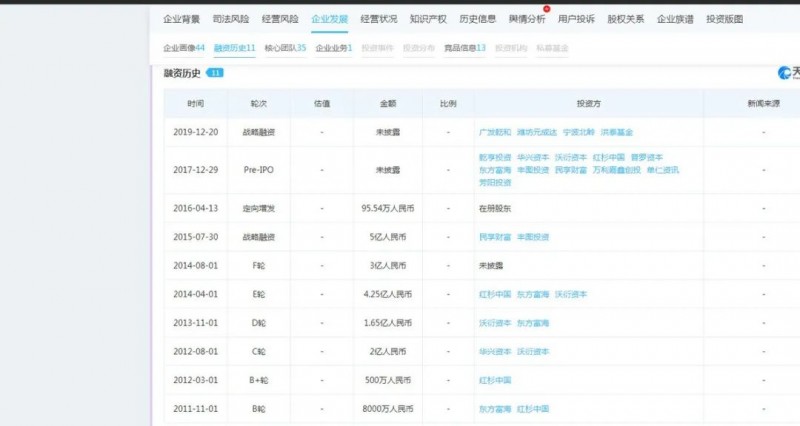Image resolution: width=800 pixels, height=426 pixels.
Task: Click the 5亿人民币 amount cell
Action: pyautogui.click(x=388, y=237)
